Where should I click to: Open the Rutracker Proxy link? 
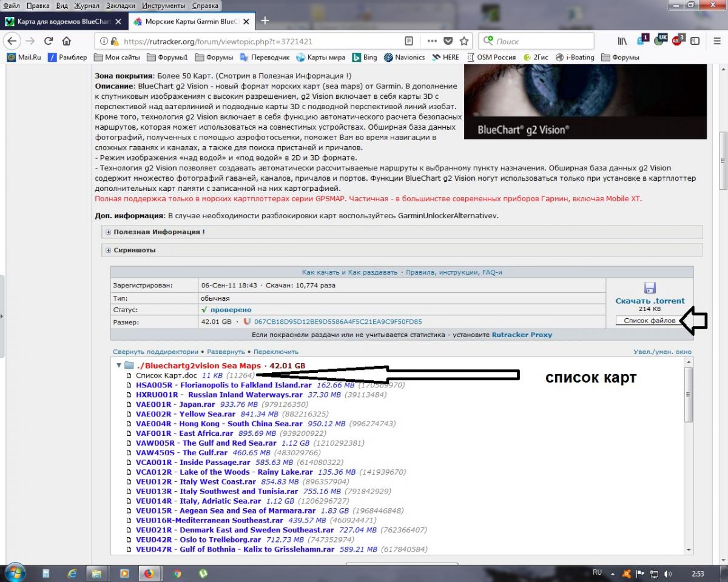[522, 334]
